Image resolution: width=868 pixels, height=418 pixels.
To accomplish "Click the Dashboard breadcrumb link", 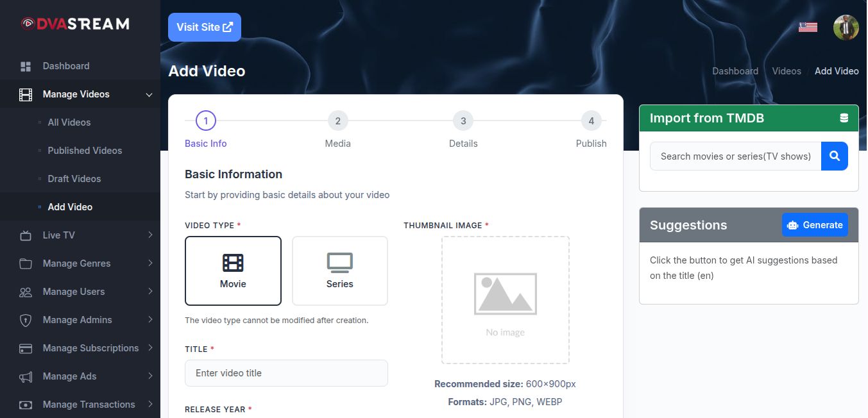I will click(735, 71).
